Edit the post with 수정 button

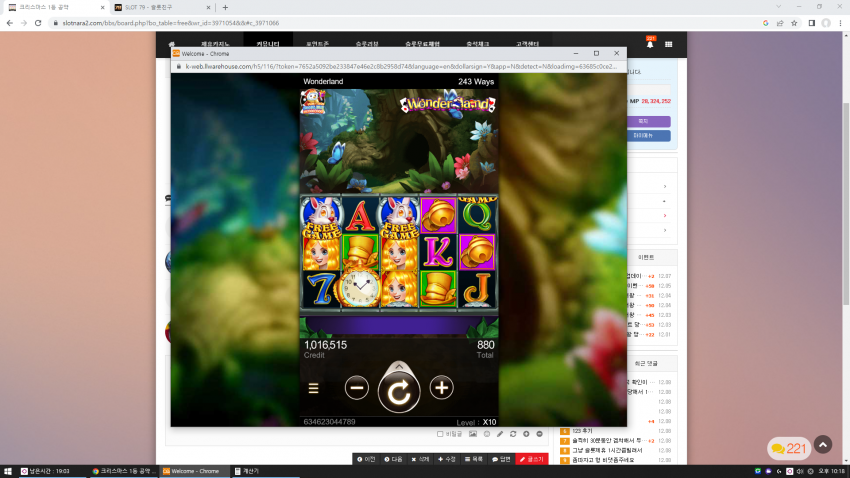click(447, 459)
